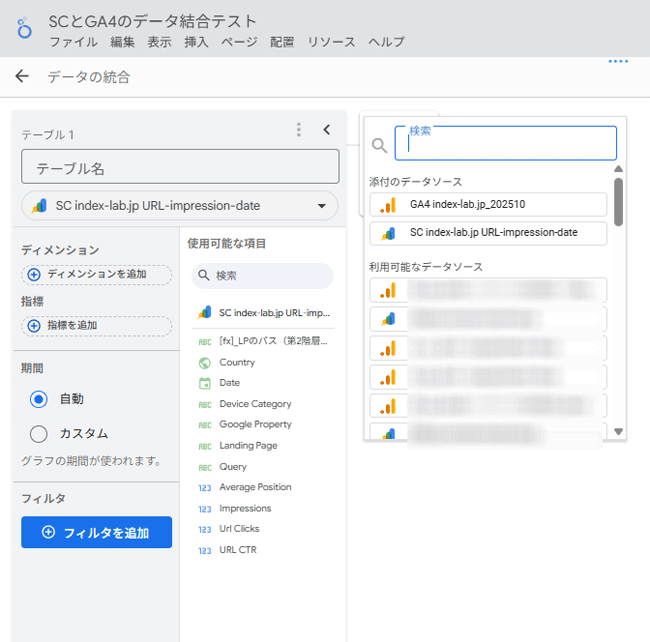
Task: Open the 編集 menu
Action: click(122, 42)
